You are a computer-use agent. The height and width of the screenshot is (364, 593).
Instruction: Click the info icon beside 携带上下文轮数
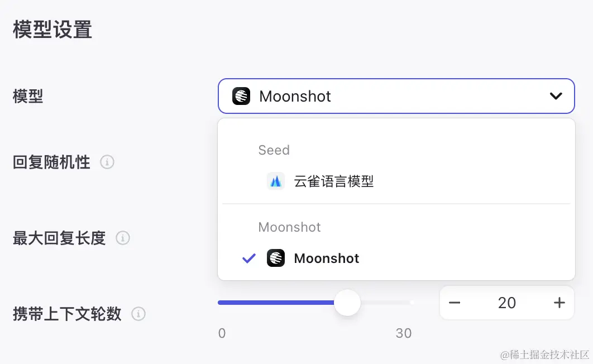(x=138, y=314)
